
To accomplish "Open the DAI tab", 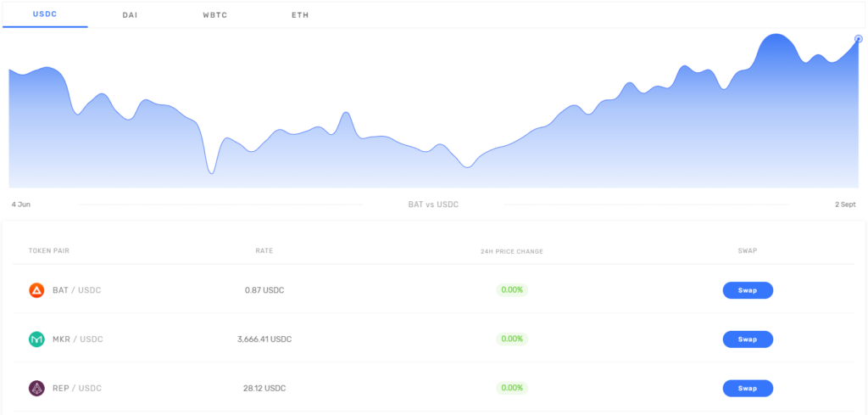I will [x=130, y=15].
